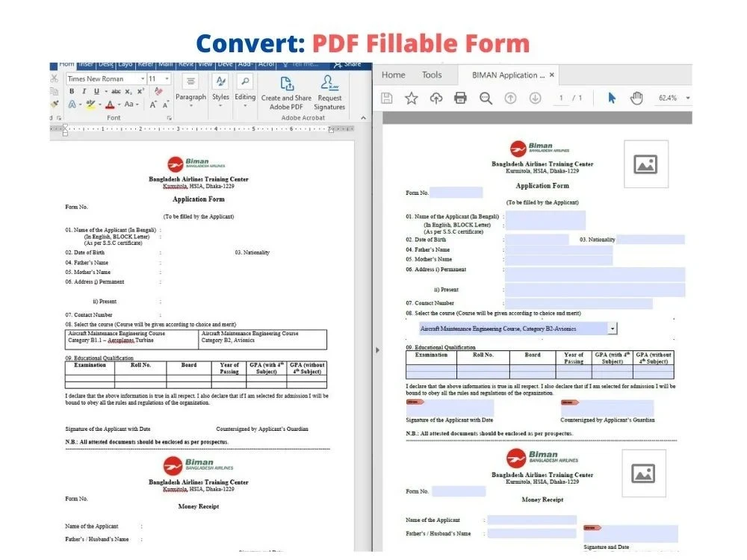Click the page number field in Acrobat

(x=561, y=98)
